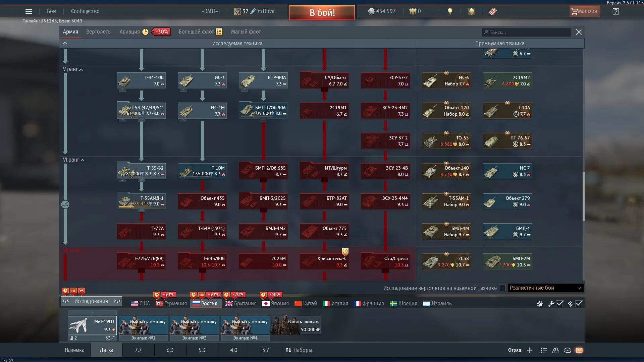Select the Наземка preset

(x=74, y=350)
